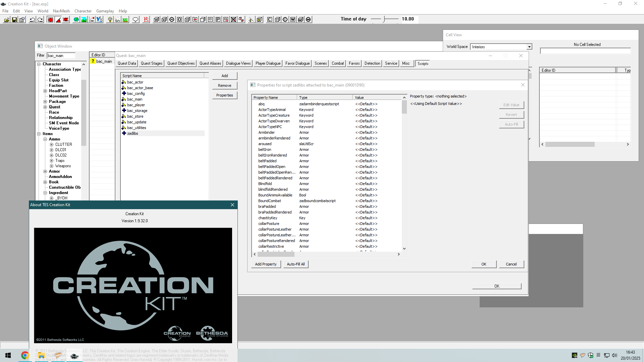Expand the Book tree node
This screenshot has height=362, width=644.
(x=45, y=182)
